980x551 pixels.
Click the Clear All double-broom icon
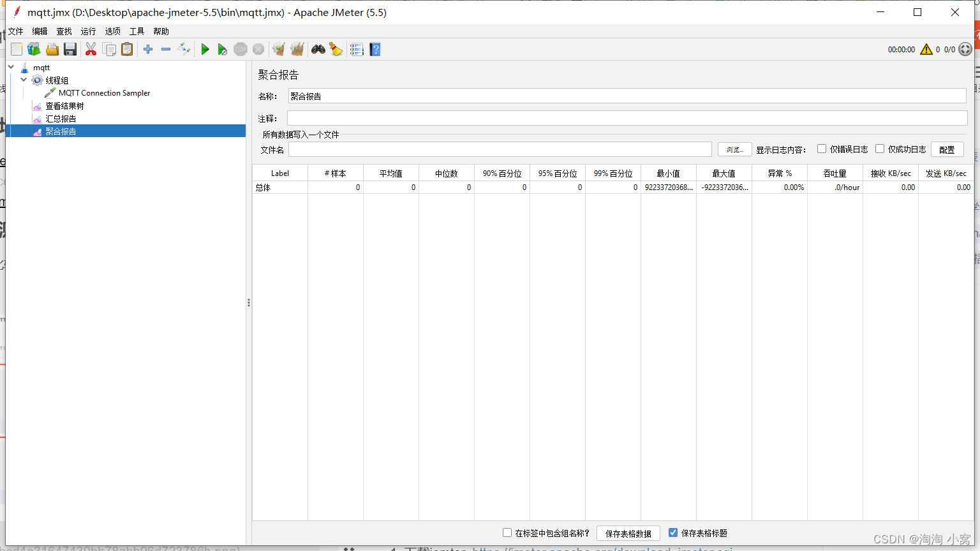click(x=297, y=49)
